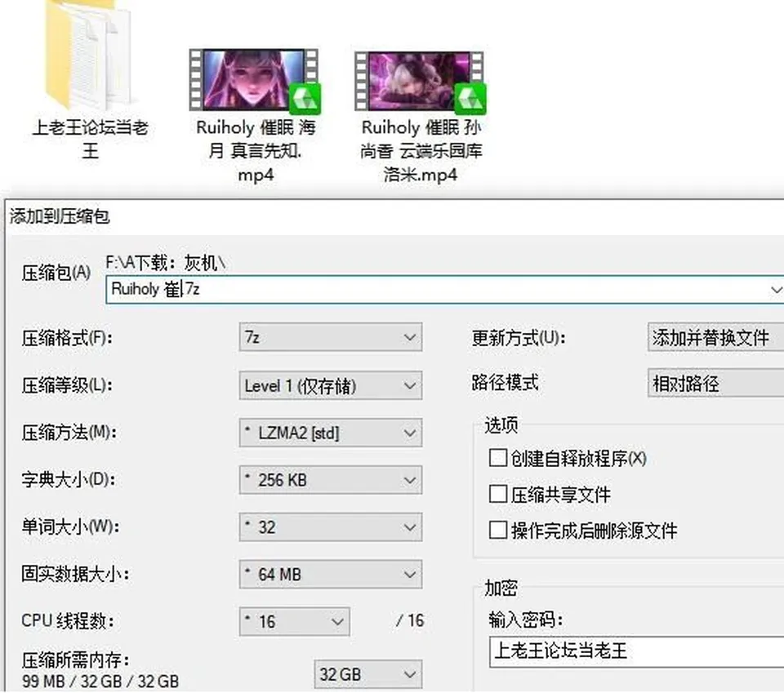Open the 更新方式 添加并替换文件 dropdown

pos(715,337)
